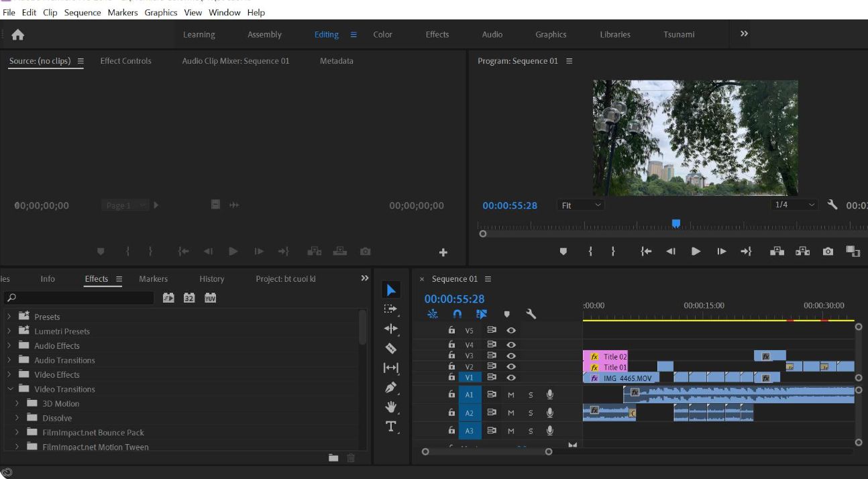
Task: Hide the V1 track output eye
Action: point(511,378)
